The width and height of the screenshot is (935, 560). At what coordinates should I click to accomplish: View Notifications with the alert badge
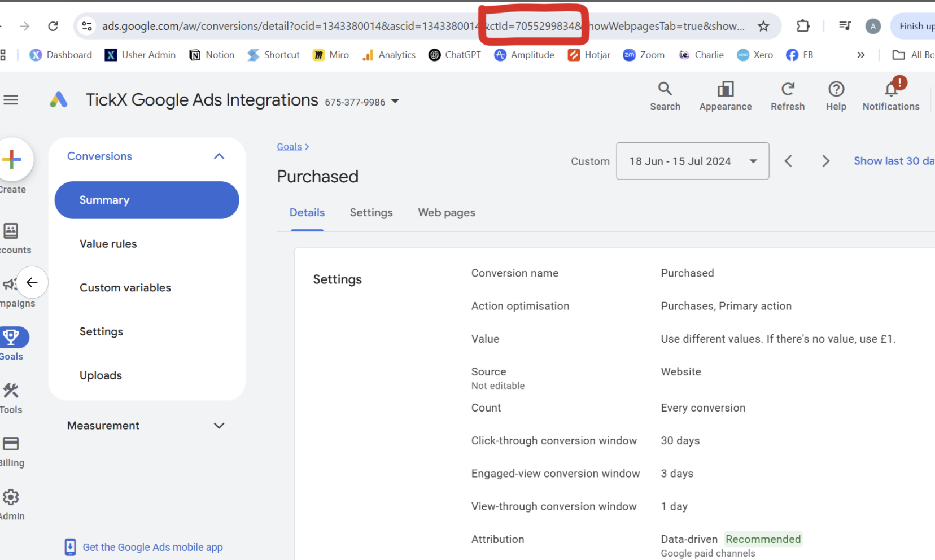click(890, 96)
